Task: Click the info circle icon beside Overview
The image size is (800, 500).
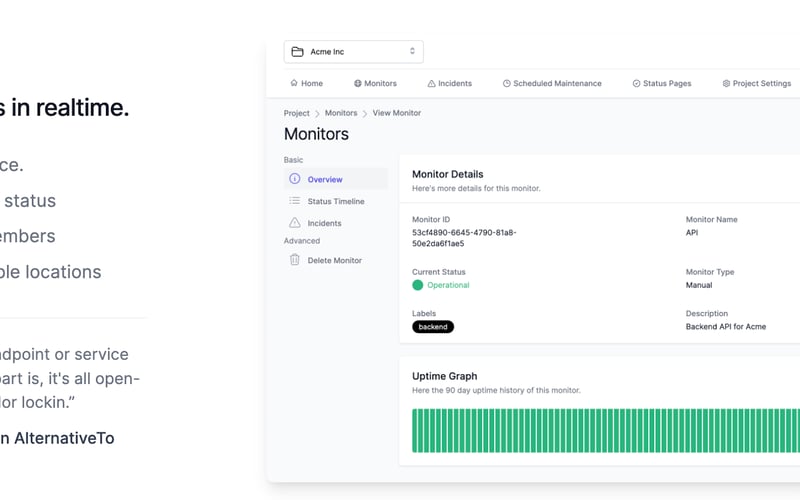Action: tap(294, 179)
